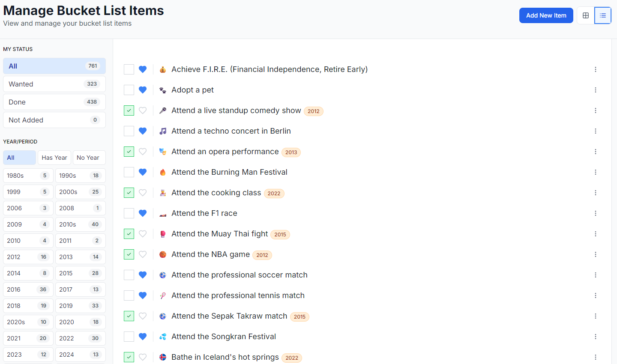Click the 2022 year badge on Bathe in Iceland's hot springs
The image size is (617, 364).
(x=292, y=358)
